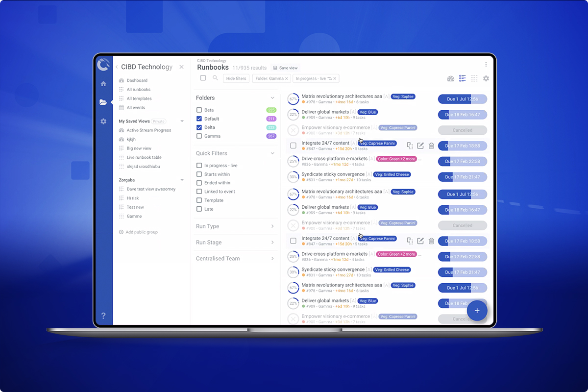Image resolution: width=588 pixels, height=392 pixels.
Task: Open the Active Stream Progress saved view
Action: [x=149, y=130]
